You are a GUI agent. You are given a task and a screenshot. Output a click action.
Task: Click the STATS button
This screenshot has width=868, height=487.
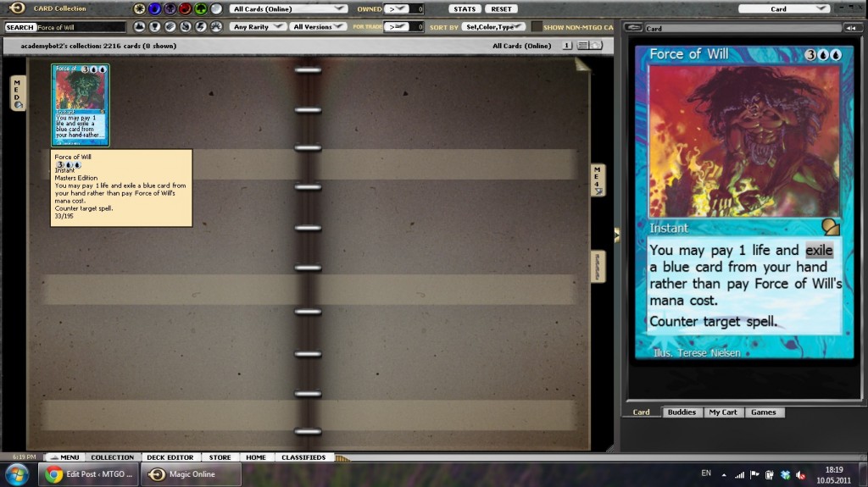click(465, 8)
